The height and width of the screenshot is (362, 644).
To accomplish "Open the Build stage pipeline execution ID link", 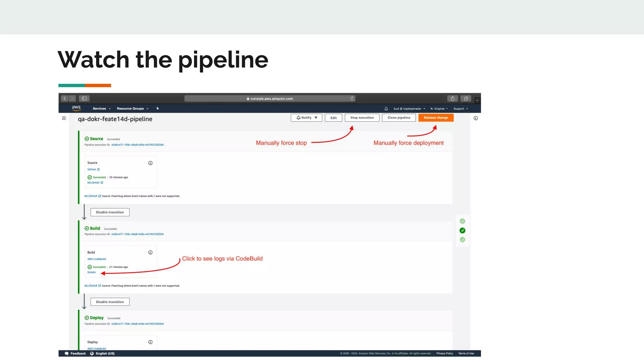I will [137, 234].
